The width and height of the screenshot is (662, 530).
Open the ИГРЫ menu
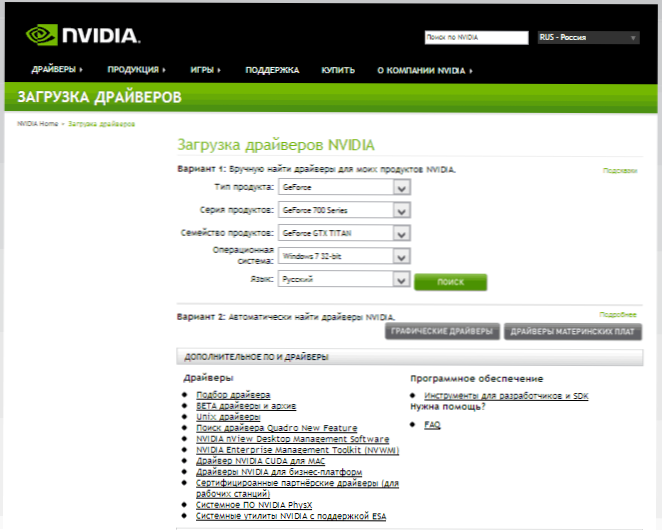(206, 70)
